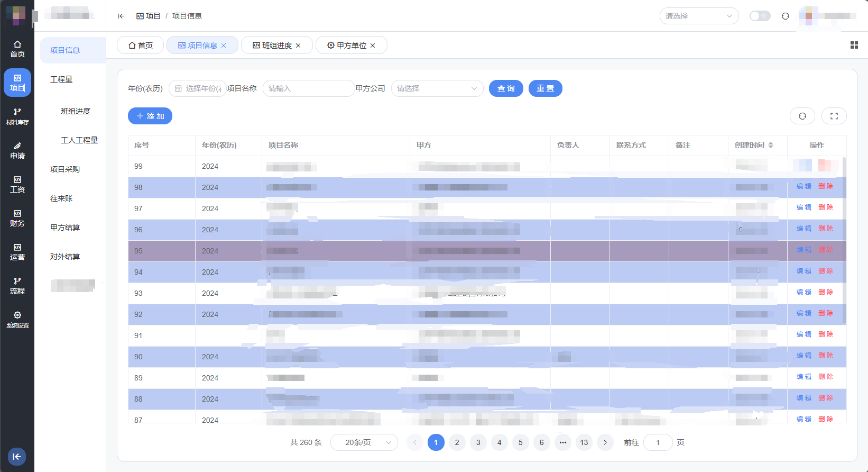868x472 pixels.
Task: Click the 查询 button
Action: 506,88
